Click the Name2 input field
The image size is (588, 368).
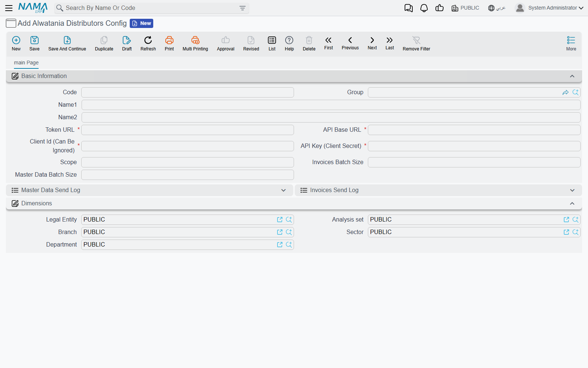[331, 117]
